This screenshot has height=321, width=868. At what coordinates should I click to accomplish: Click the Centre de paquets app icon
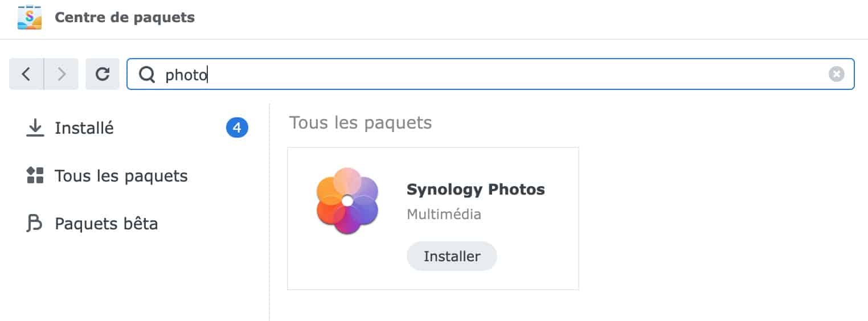[x=30, y=18]
